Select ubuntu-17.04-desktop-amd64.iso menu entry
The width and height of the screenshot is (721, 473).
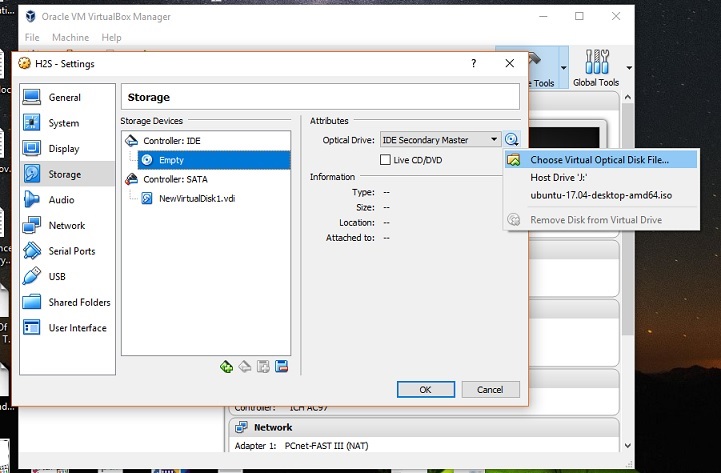point(601,195)
